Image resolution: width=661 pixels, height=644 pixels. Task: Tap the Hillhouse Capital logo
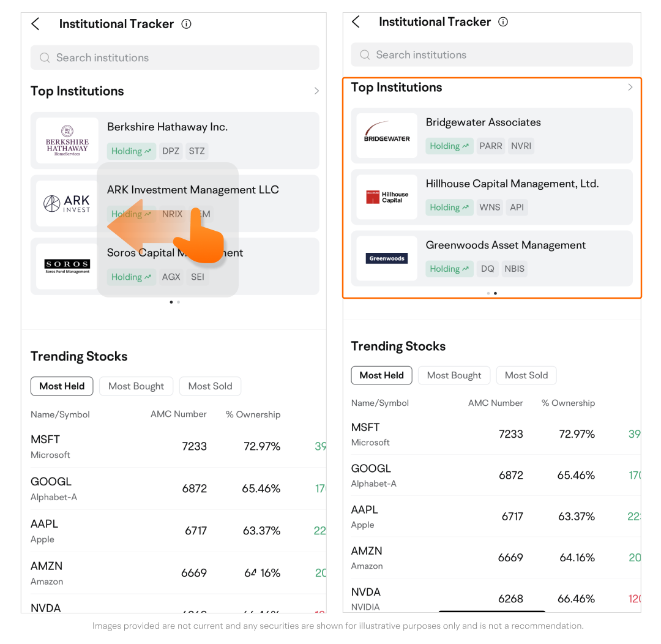click(x=387, y=197)
